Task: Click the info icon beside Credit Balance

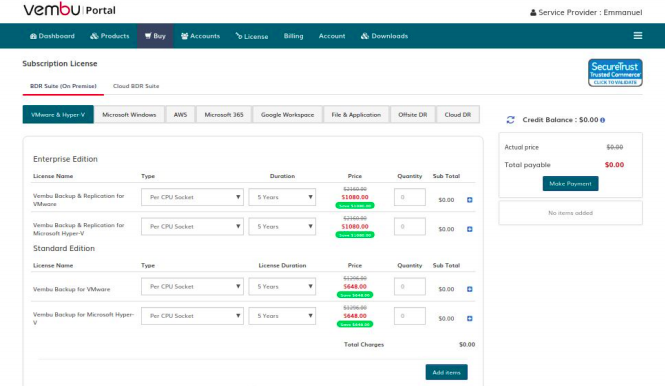Action: coord(602,120)
